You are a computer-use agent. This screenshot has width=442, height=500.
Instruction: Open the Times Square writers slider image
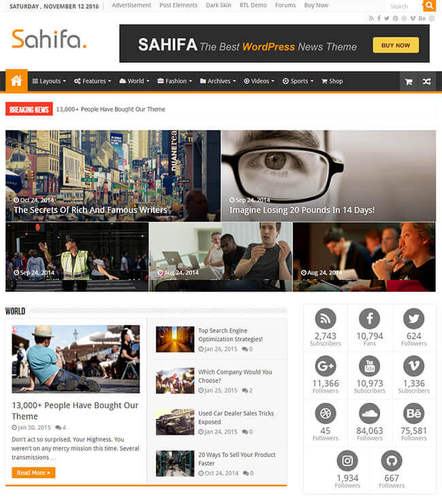pos(113,176)
